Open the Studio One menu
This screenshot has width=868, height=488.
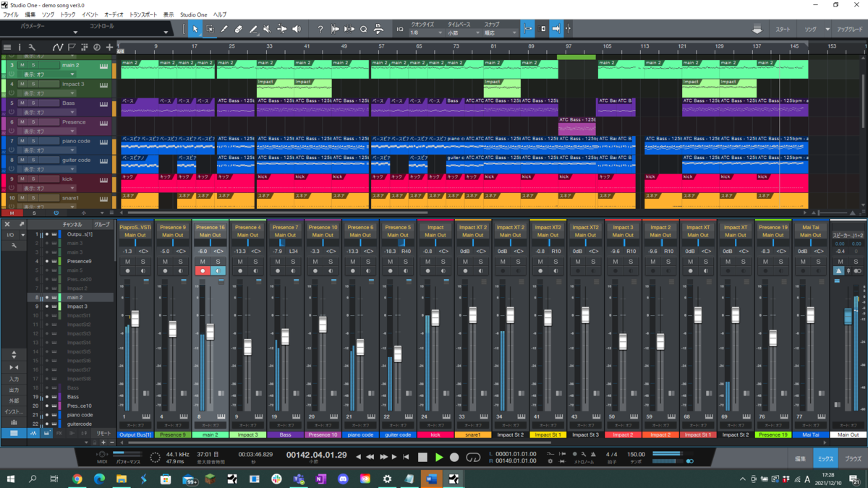tap(193, 14)
